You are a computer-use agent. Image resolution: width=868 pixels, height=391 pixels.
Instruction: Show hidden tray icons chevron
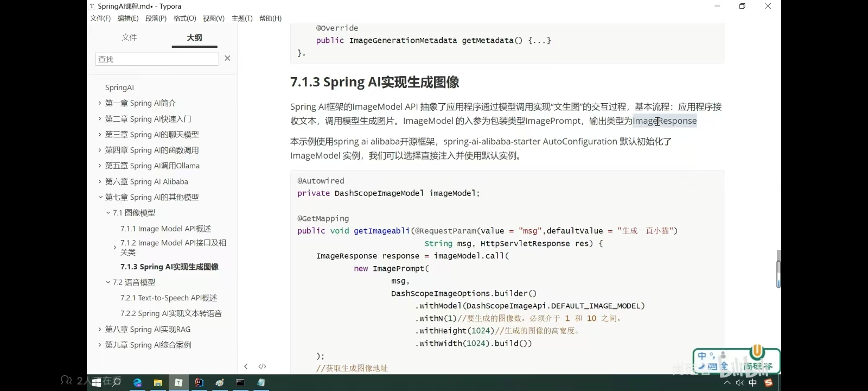[727, 383]
